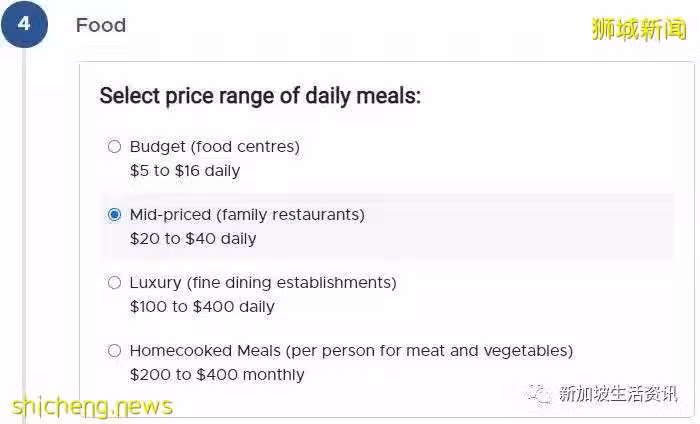Select the Mid-priced (family restaurants) radio button

(114, 215)
